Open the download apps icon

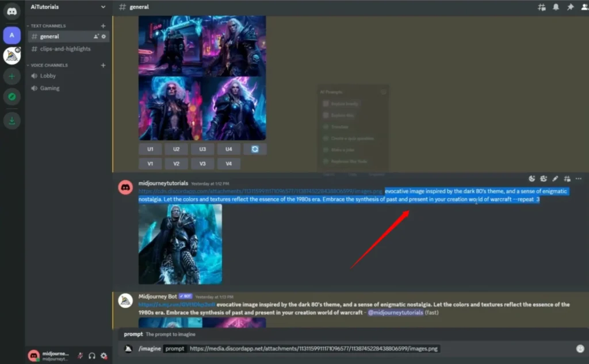[12, 121]
